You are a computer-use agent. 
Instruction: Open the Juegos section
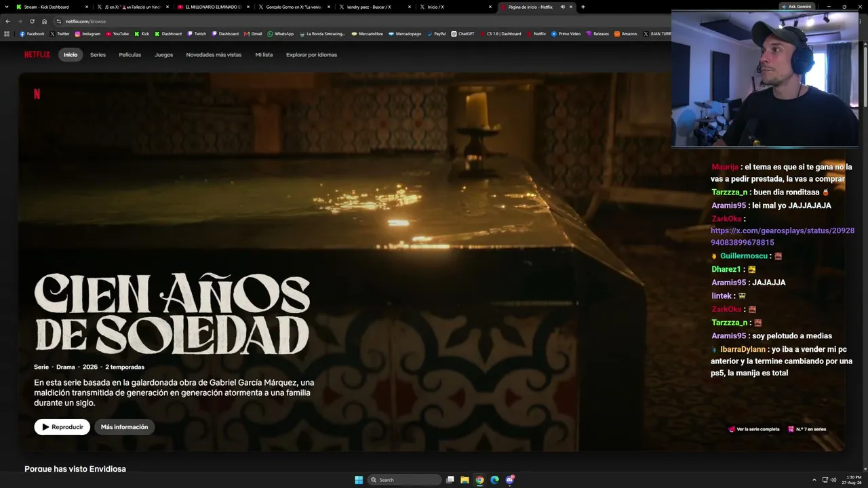pos(163,55)
